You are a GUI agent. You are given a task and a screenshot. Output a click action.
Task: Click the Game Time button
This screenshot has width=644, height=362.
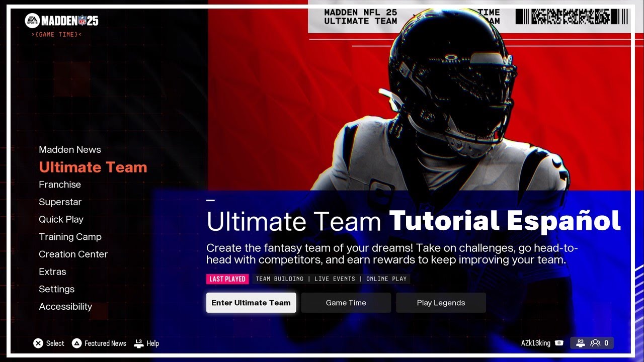[x=346, y=303]
